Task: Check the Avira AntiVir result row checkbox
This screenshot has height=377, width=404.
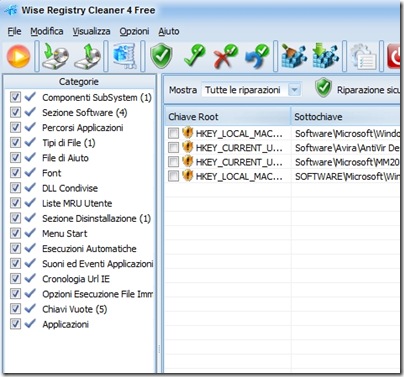Action: click(173, 148)
